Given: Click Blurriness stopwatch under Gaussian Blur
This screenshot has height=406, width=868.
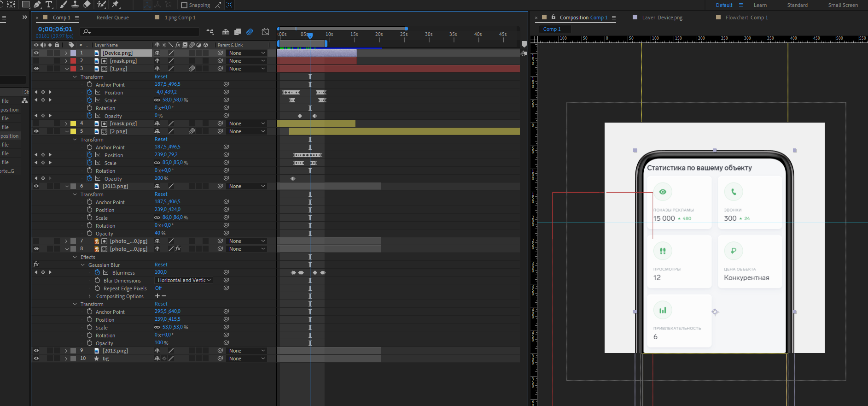Looking at the screenshot, I should pos(98,272).
